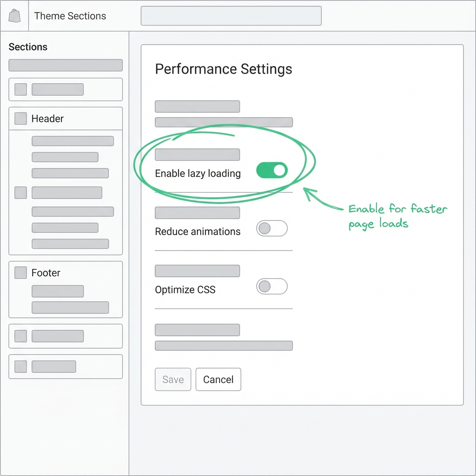Enable the Reduce animations toggle
The image size is (476, 476).
[271, 228]
